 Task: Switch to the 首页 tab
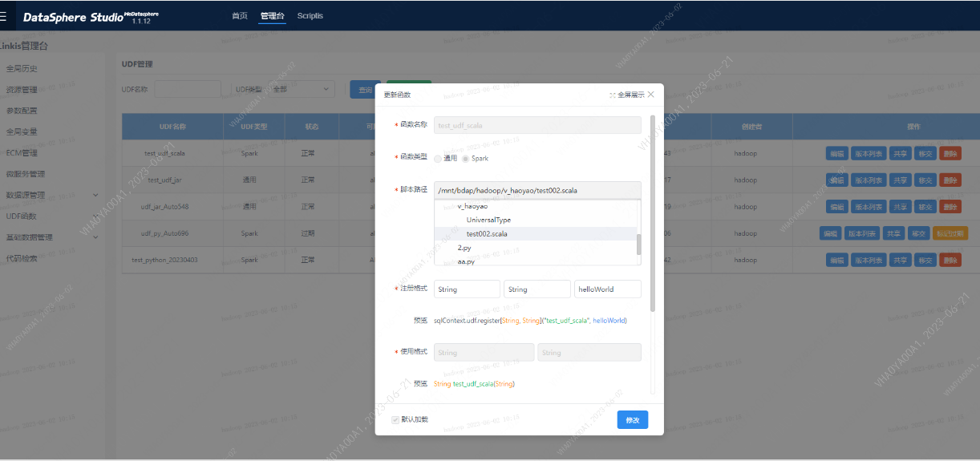pos(239,16)
